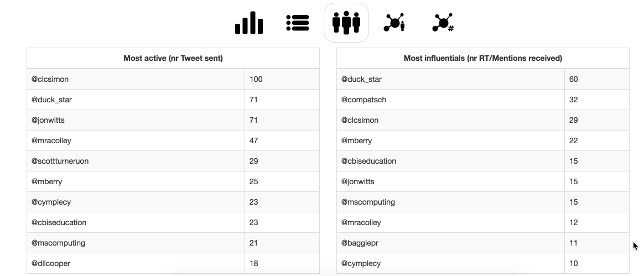
Task: Click the 60 mentions count cell
Action: coord(574,79)
